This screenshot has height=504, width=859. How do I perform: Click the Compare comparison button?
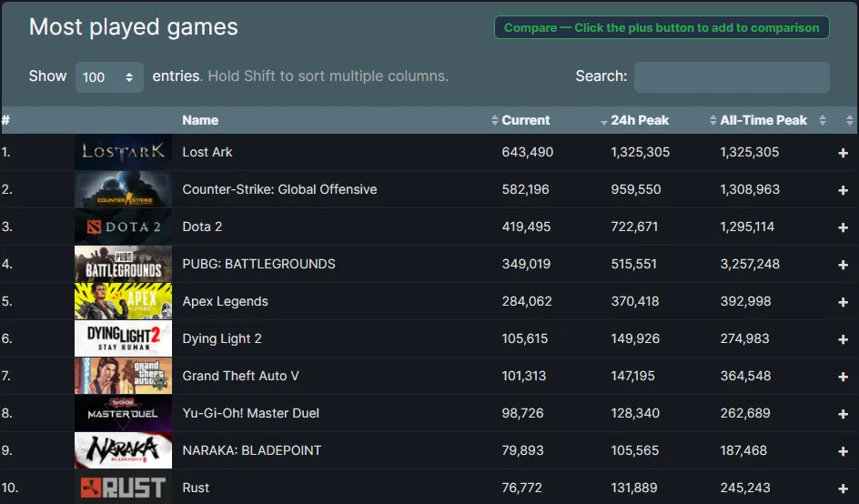point(662,27)
